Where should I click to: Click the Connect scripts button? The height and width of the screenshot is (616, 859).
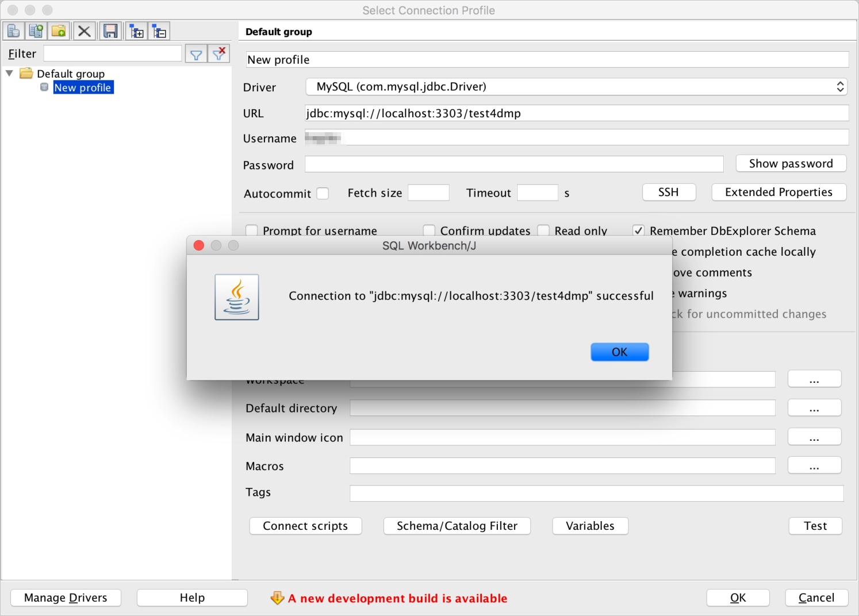point(305,526)
